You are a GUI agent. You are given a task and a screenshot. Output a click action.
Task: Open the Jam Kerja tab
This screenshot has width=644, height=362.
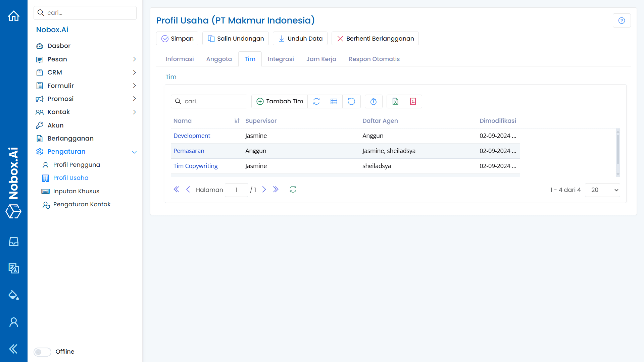(321, 59)
